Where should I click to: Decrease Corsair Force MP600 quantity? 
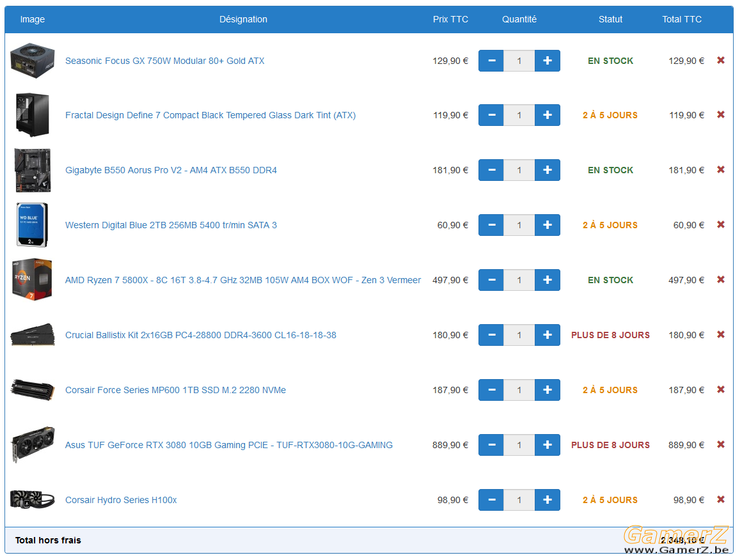pyautogui.click(x=491, y=390)
